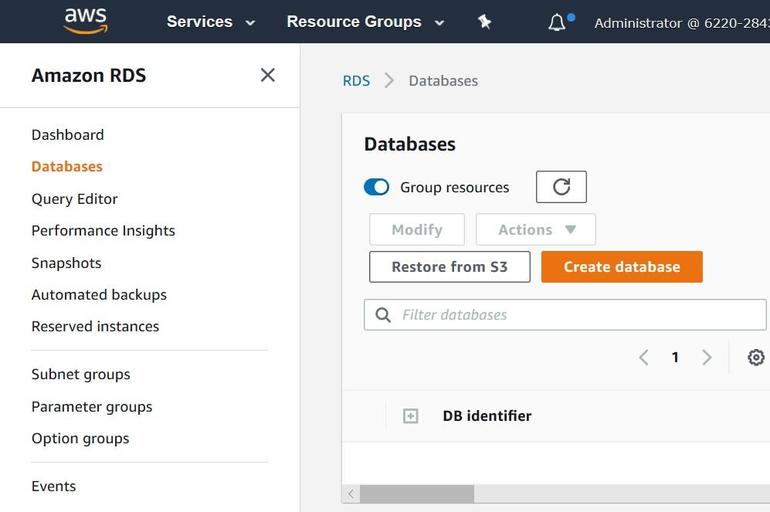Viewport: 770px width, 512px height.
Task: Go to Dashboard in sidebar
Action: point(68,135)
